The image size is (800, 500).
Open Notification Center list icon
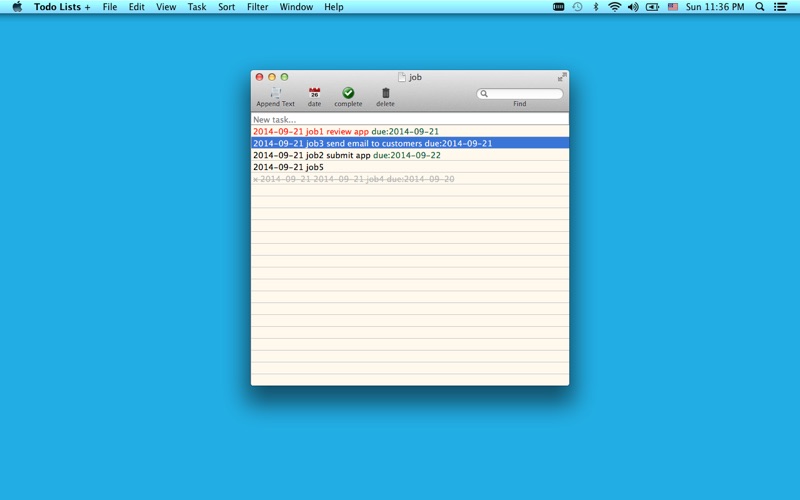click(x=780, y=7)
